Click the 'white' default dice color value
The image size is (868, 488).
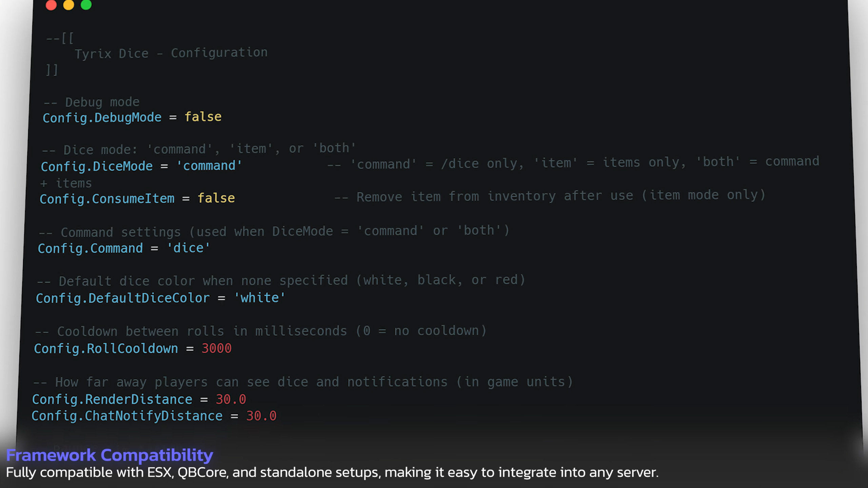click(x=260, y=298)
